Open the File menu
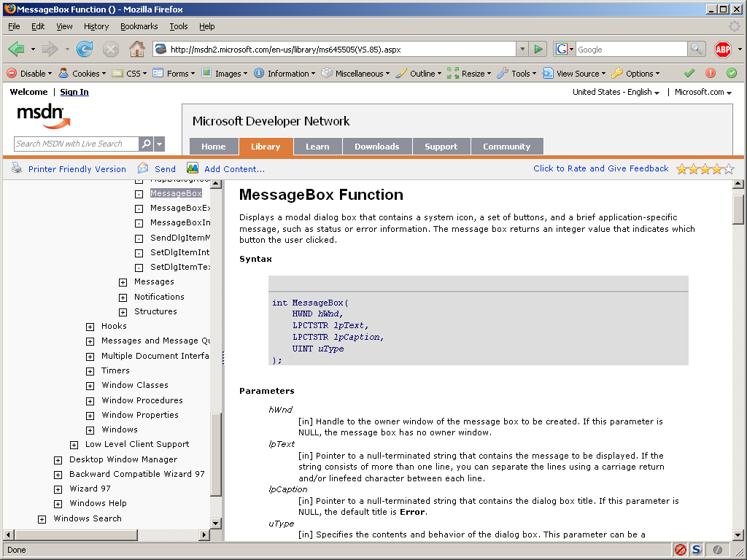 pyautogui.click(x=14, y=26)
